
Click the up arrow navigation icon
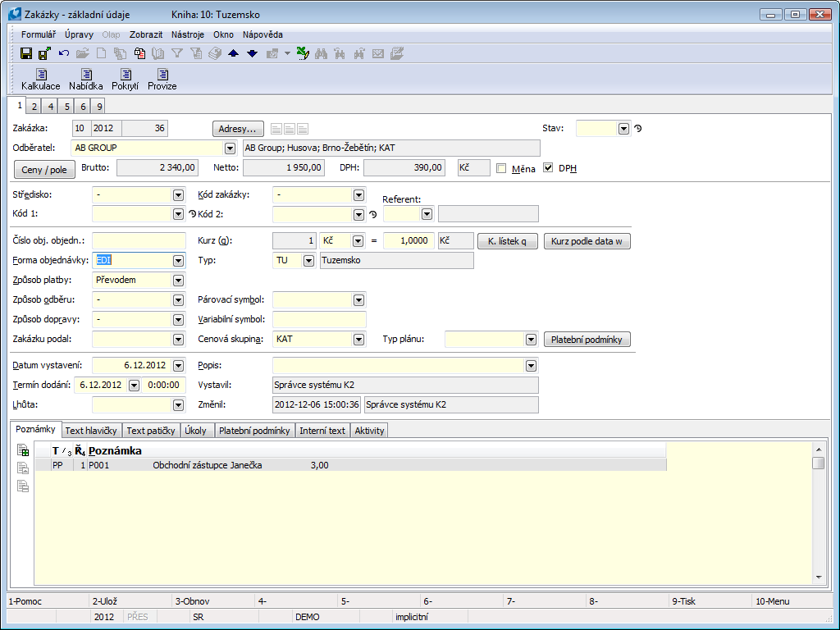(x=234, y=53)
